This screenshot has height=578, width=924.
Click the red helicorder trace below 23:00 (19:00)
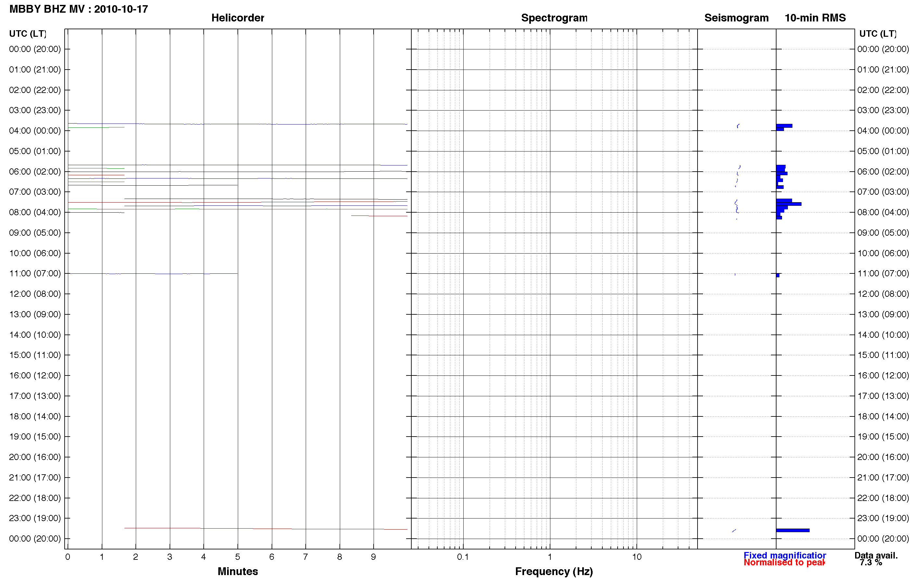pyautogui.click(x=266, y=529)
